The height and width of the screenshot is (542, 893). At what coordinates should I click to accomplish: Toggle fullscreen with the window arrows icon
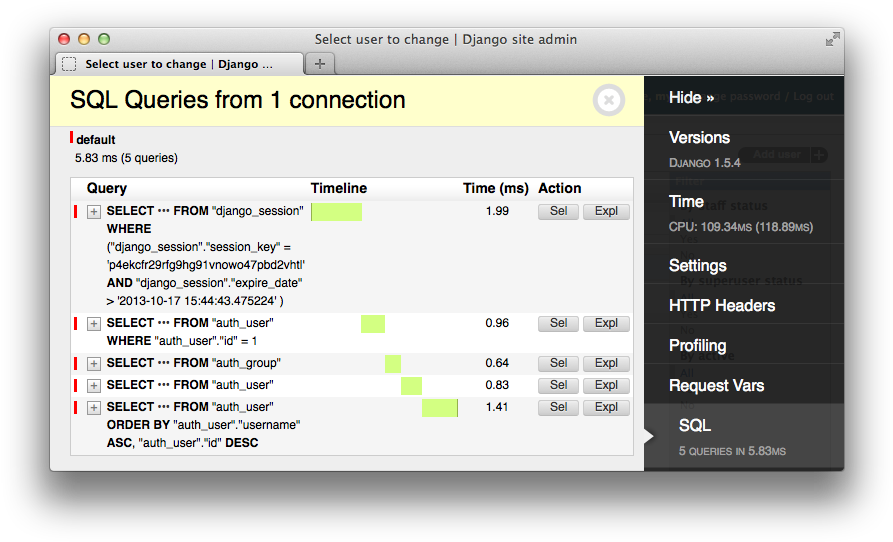pyautogui.click(x=833, y=39)
